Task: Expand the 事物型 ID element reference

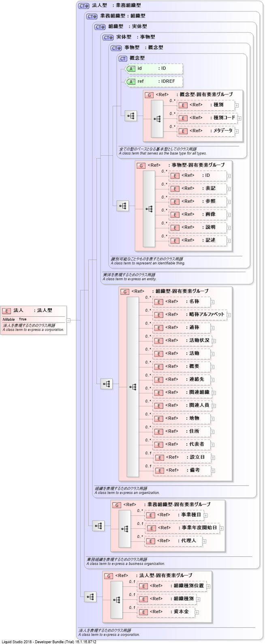Action: (x=229, y=176)
